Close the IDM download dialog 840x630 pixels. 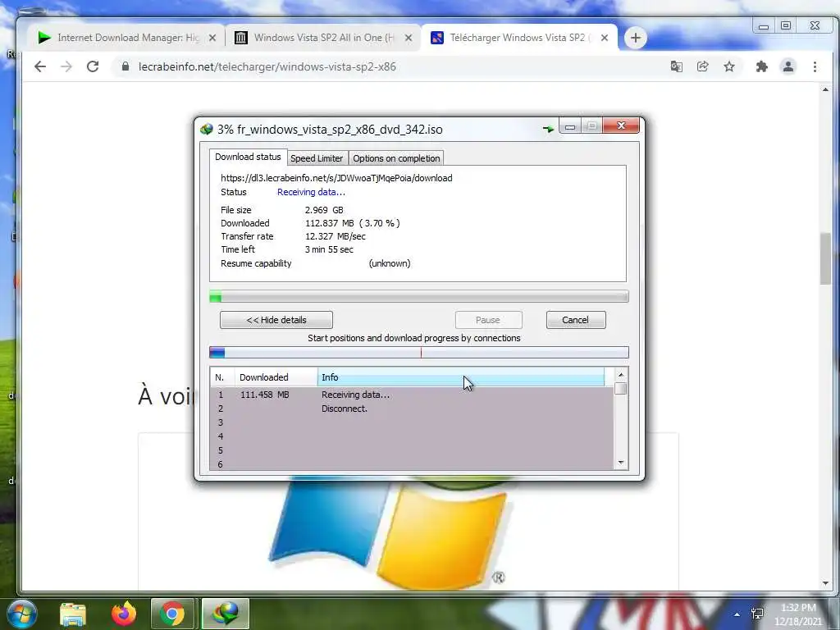click(x=621, y=126)
